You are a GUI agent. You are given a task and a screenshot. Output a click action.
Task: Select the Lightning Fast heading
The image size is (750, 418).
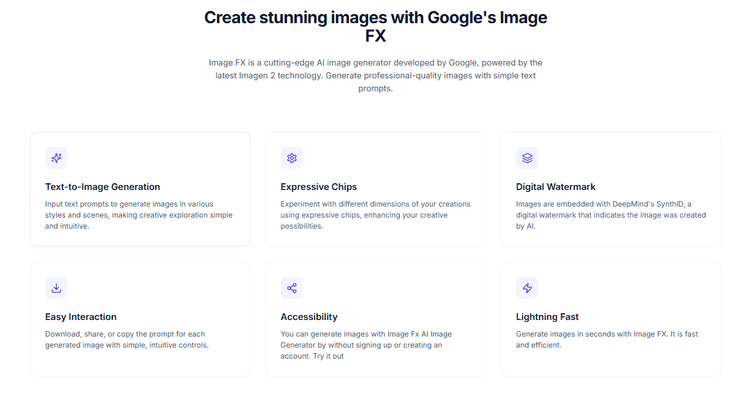(x=547, y=317)
